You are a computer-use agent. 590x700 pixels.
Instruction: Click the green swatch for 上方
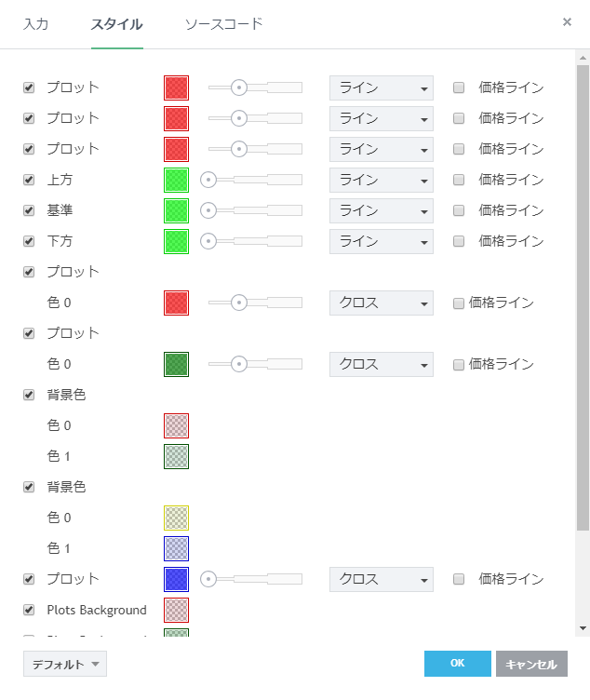pos(176,180)
